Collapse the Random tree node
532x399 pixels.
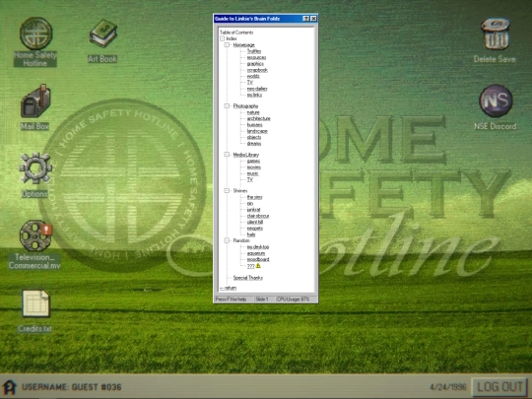click(x=227, y=240)
